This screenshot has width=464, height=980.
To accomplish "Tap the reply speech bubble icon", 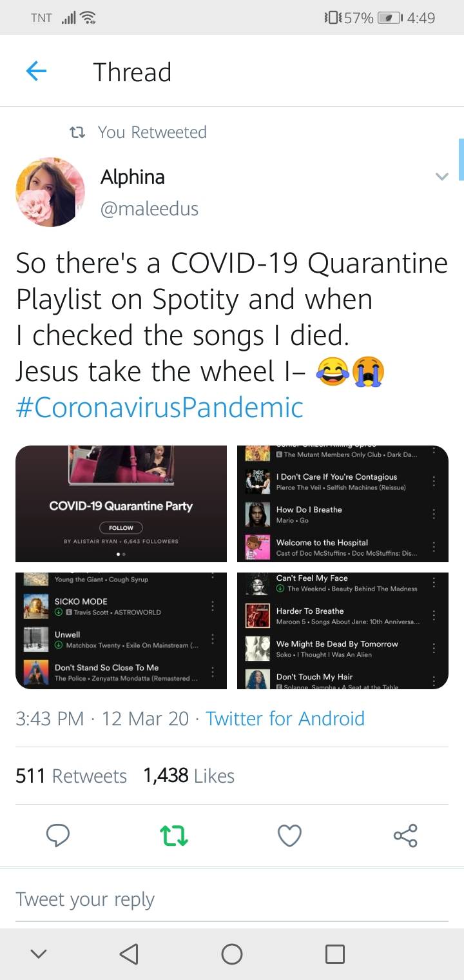I will [58, 836].
